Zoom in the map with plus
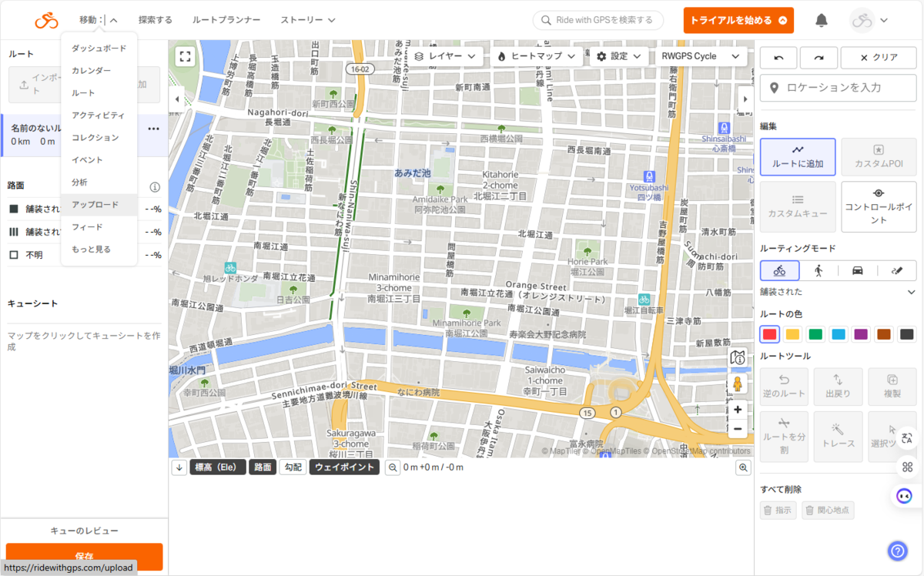The height and width of the screenshot is (576, 924). point(738,410)
